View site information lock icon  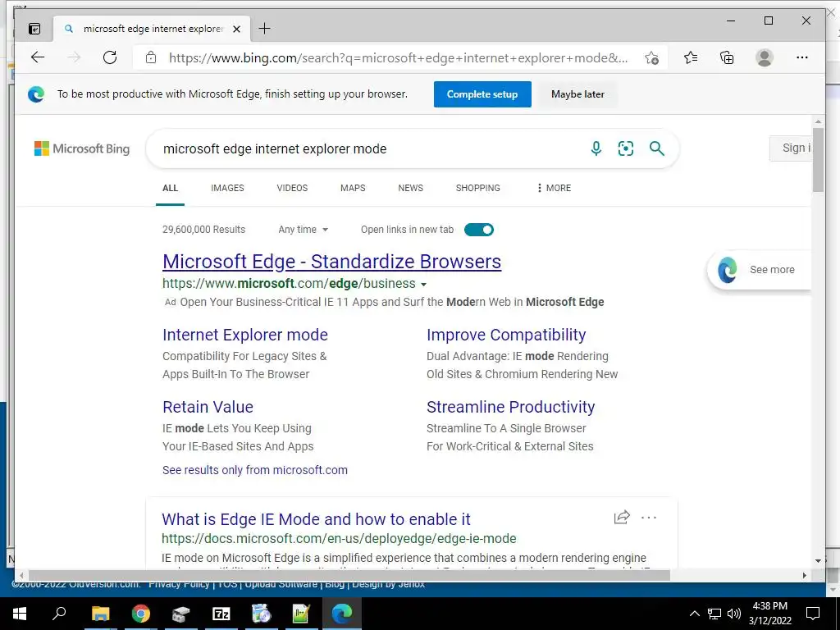(151, 57)
